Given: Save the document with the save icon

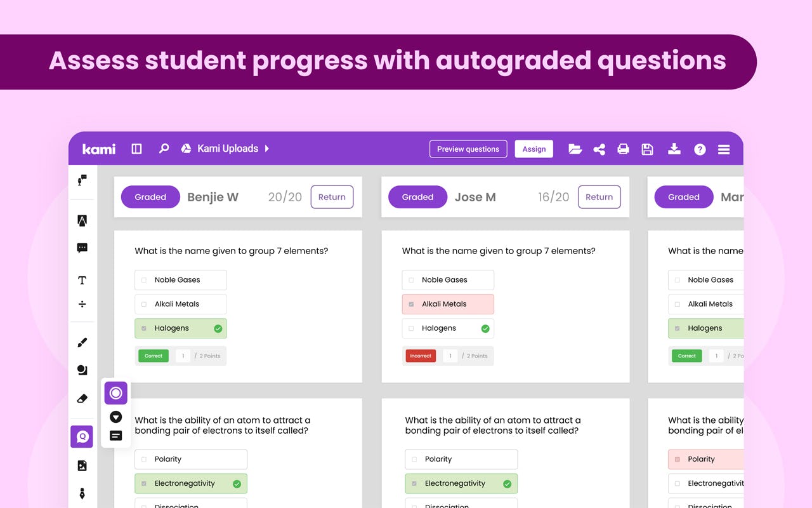Looking at the screenshot, I should click(647, 149).
